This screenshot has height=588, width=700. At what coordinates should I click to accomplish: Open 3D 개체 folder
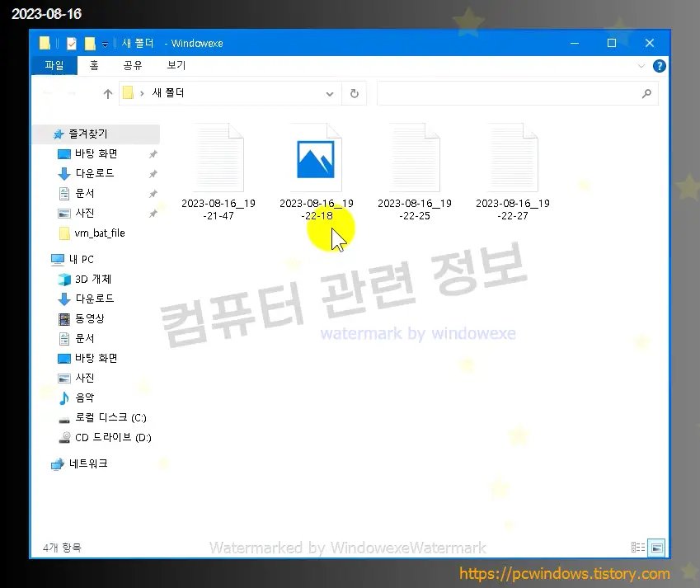coord(92,279)
